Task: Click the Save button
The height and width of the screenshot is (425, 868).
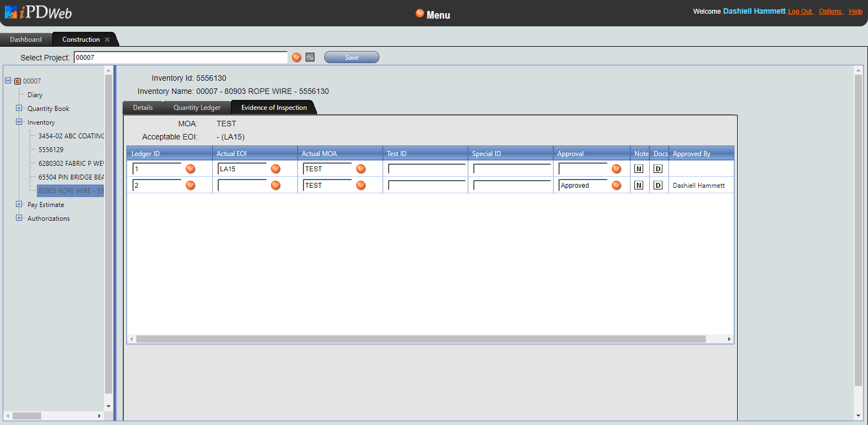Action: coord(351,58)
